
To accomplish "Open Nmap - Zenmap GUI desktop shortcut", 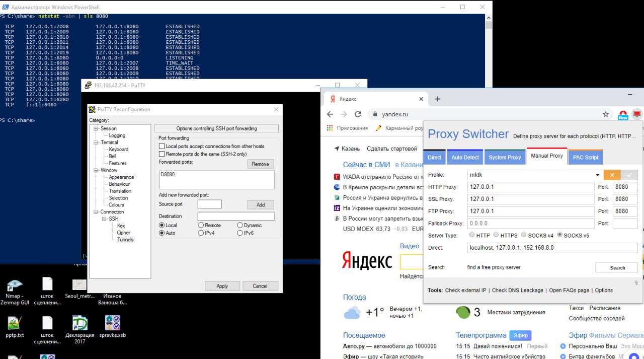I will [x=15, y=292].
